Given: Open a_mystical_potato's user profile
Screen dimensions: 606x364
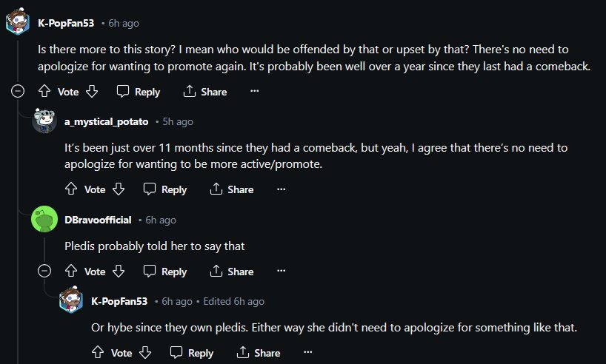Looking at the screenshot, I should [107, 121].
